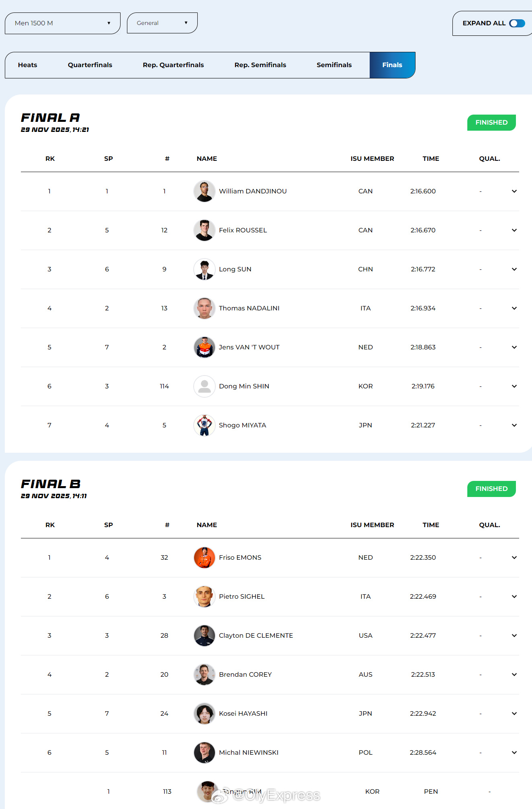The image size is (532, 809).
Task: Expand William Dandjinou's result row chevron
Action: (x=514, y=191)
